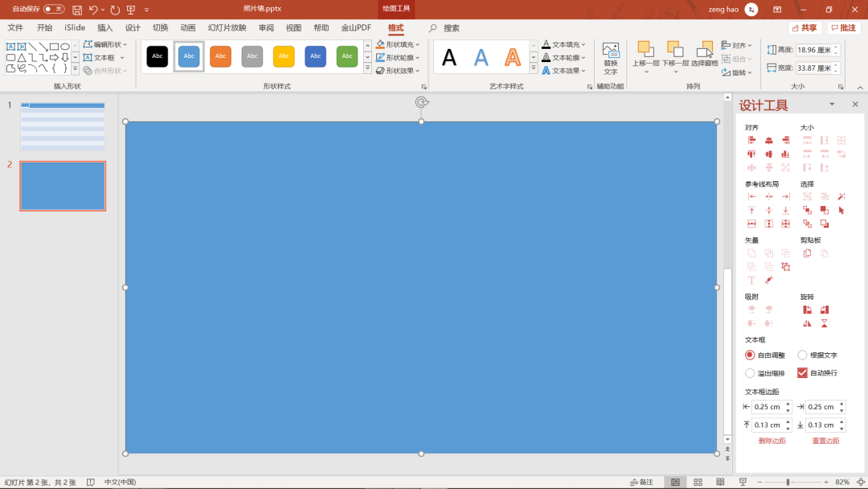Viewport: 868px width, 489px height.
Task: Switch to reading view in status bar
Action: 720,483
